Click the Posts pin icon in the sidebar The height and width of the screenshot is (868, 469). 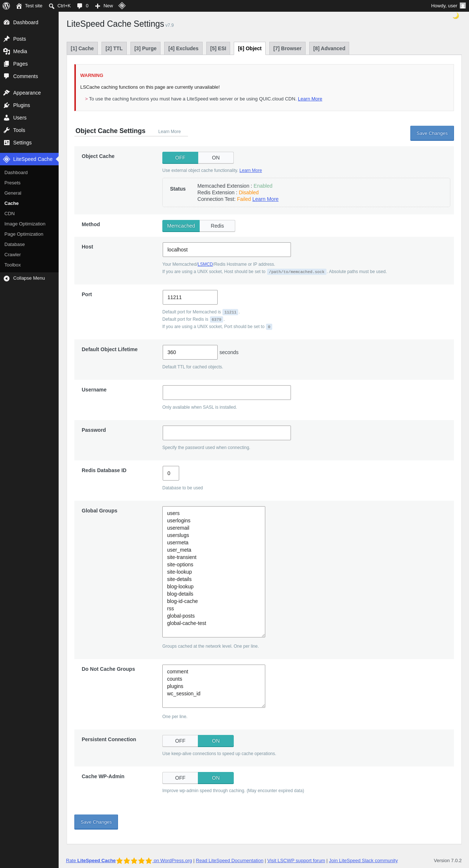click(x=7, y=39)
